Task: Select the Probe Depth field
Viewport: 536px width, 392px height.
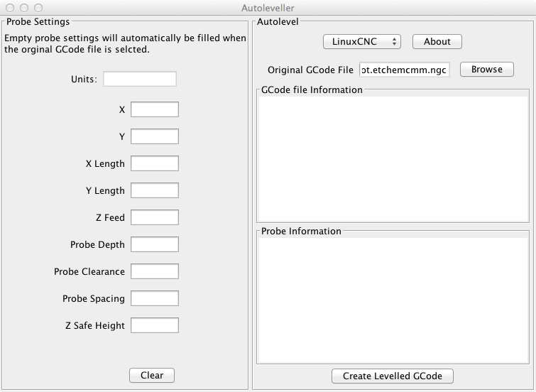Action: [155, 244]
